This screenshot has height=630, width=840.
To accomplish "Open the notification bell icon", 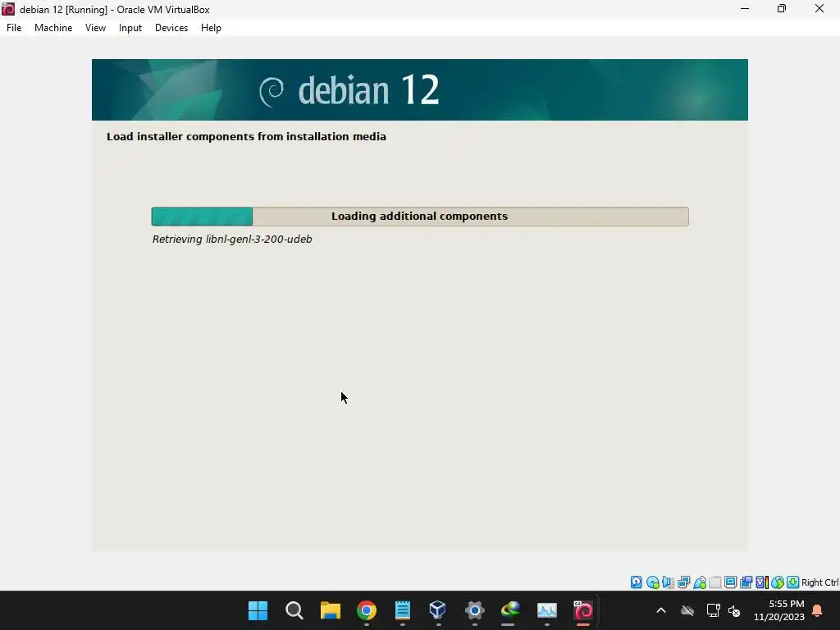I will point(818,610).
